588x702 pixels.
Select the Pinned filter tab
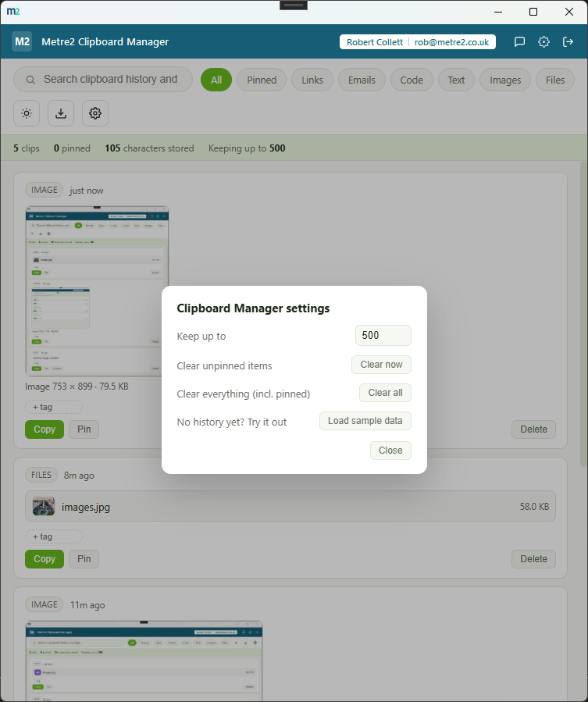point(262,80)
